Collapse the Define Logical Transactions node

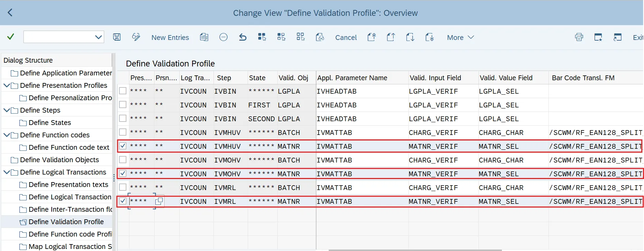6,172
